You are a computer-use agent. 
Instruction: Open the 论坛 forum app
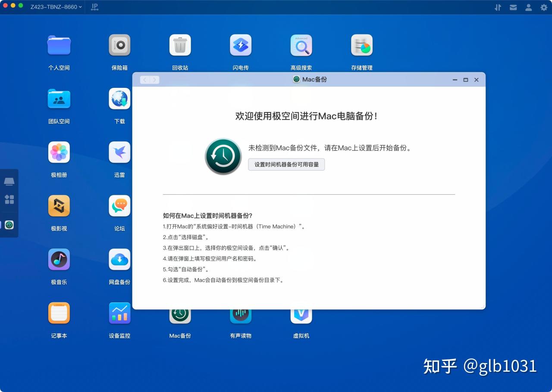[x=119, y=205]
